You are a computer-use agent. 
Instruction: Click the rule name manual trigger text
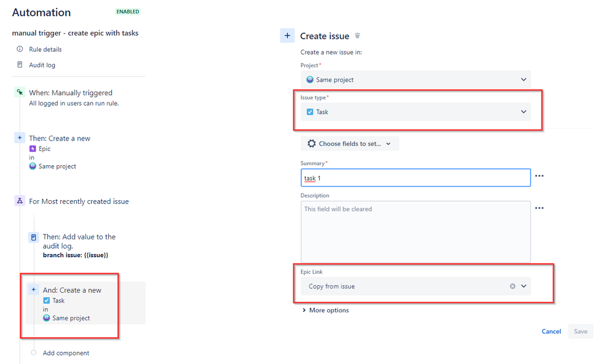tap(75, 33)
